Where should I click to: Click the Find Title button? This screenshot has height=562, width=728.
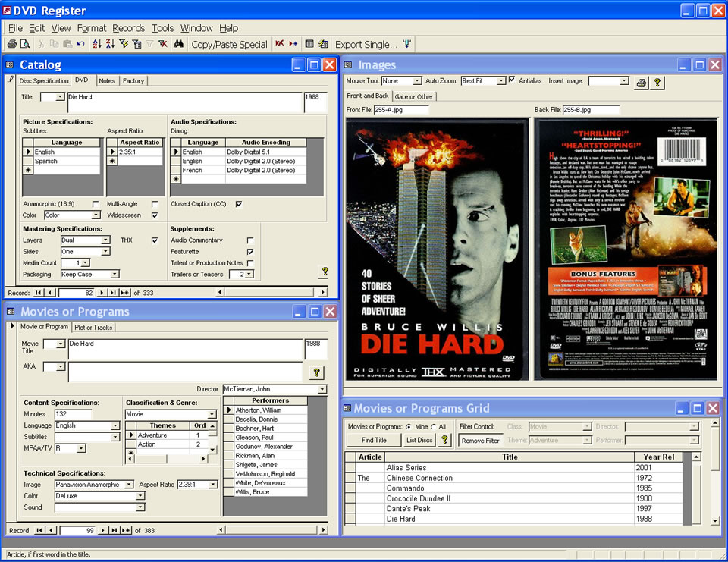pyautogui.click(x=374, y=440)
